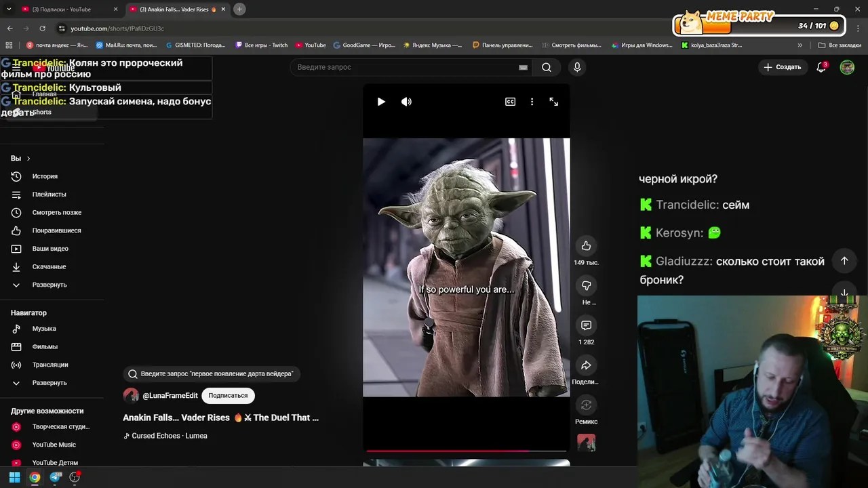
Task: Open YouTube notifications bell
Action: coord(821,67)
